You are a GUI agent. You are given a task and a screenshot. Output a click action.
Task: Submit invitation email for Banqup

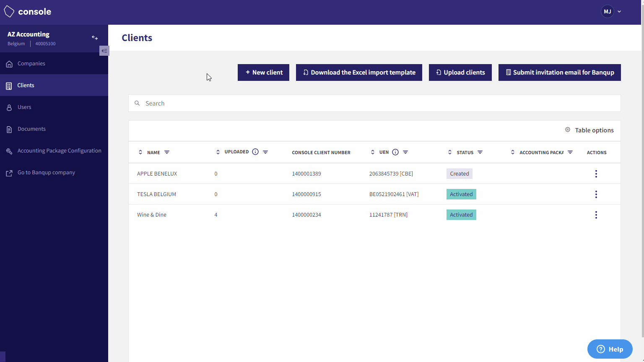click(x=560, y=72)
